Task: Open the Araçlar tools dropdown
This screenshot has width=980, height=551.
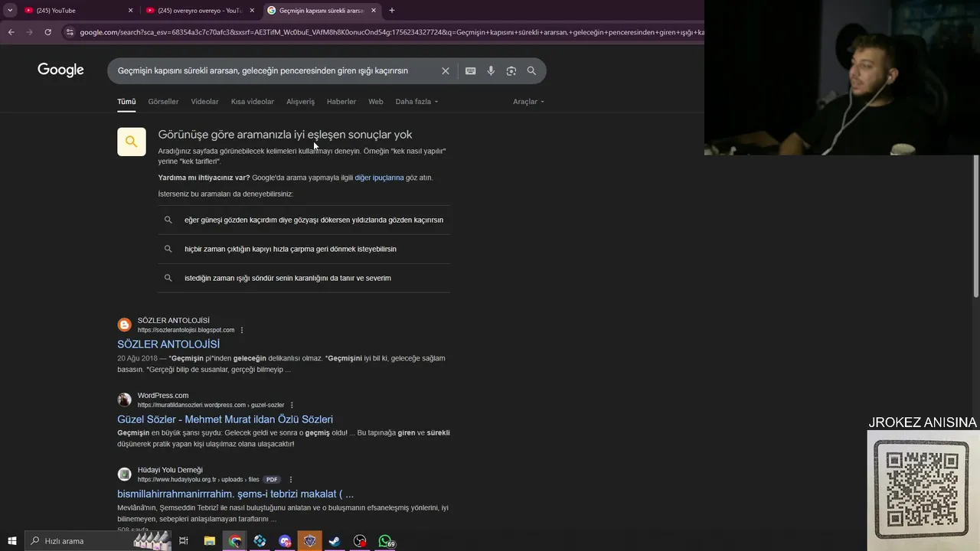Action: pyautogui.click(x=528, y=102)
